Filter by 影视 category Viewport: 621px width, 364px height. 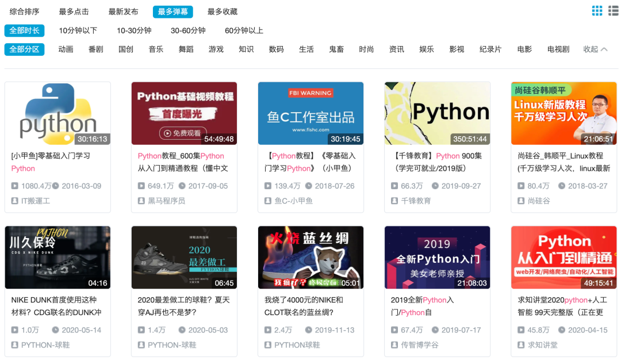click(x=457, y=49)
